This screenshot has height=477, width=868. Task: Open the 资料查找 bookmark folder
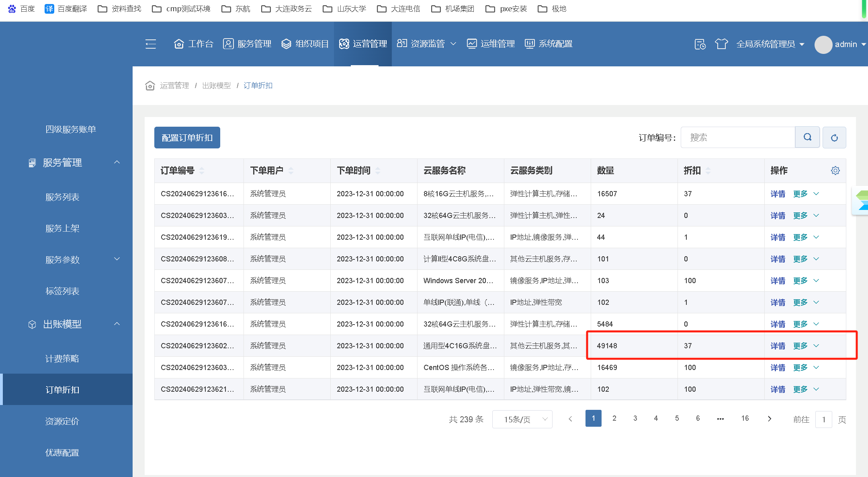tap(119, 8)
